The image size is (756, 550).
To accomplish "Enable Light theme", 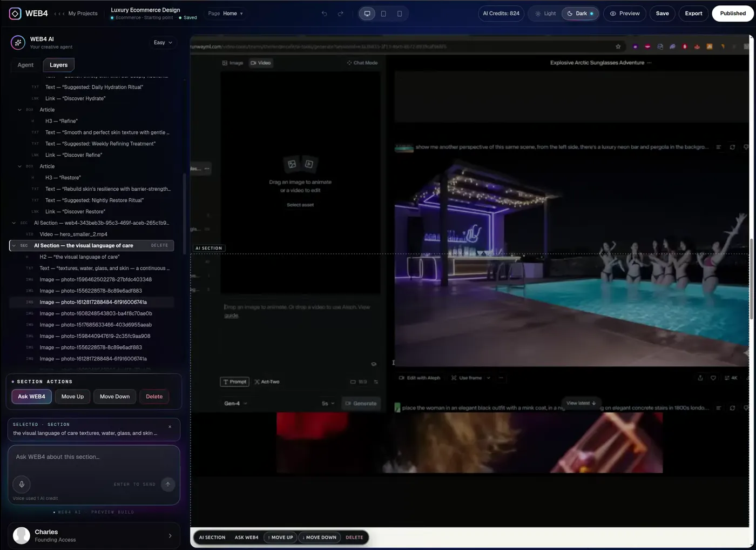I will pyautogui.click(x=545, y=14).
